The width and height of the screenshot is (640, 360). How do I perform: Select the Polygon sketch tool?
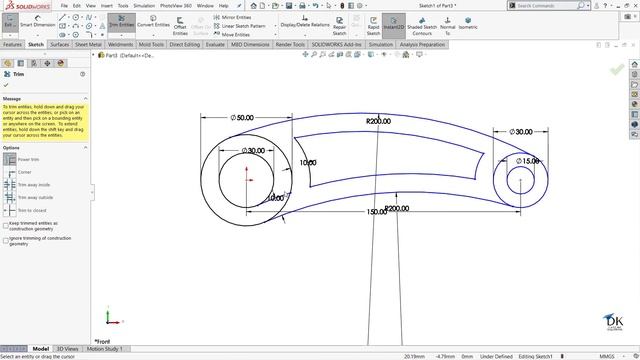[76, 35]
